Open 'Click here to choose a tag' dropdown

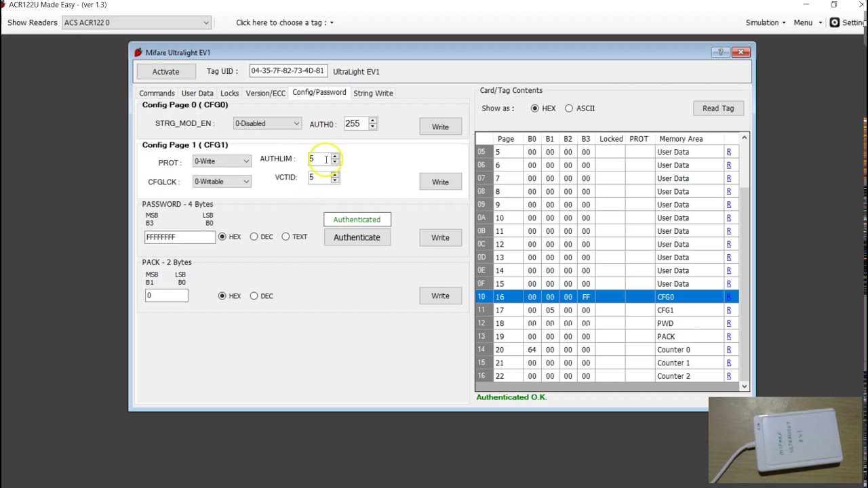pos(284,22)
